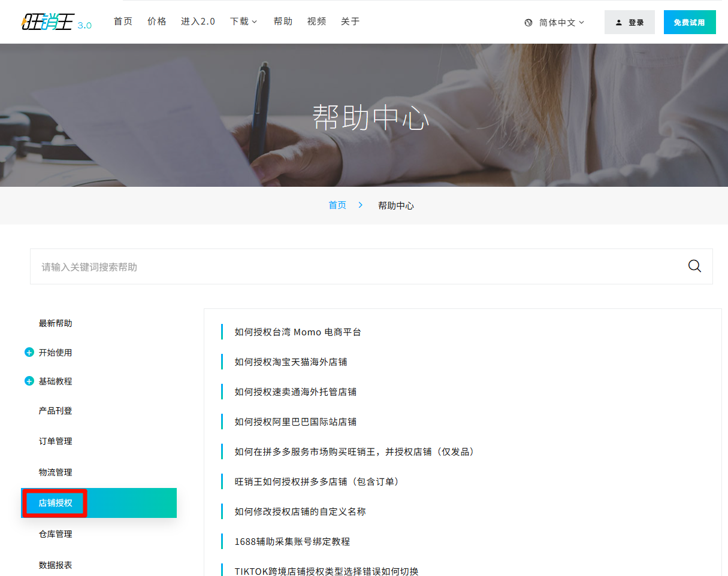Focus the 请输入关键词搜索帮助 search field
The height and width of the screenshot is (576, 728).
pos(371,266)
